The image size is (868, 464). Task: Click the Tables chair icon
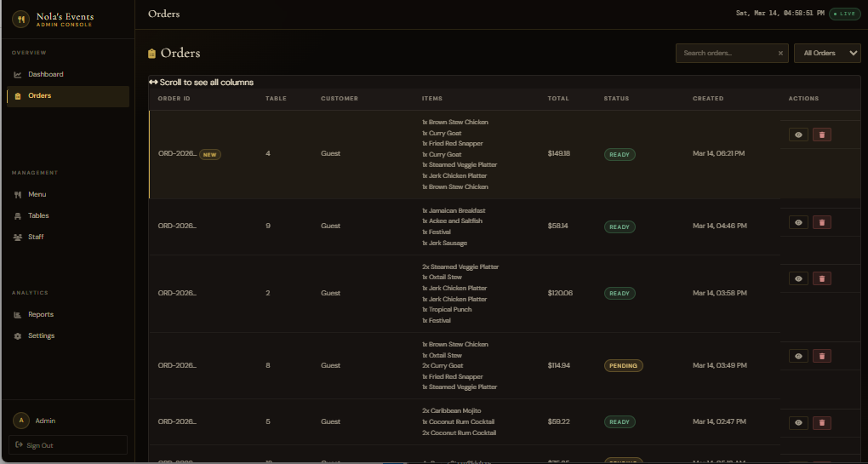click(18, 216)
